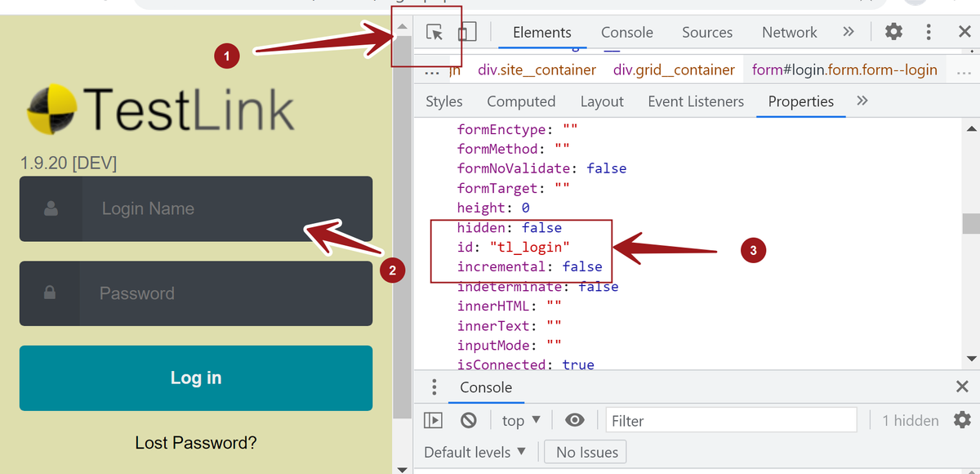The image size is (980, 474).
Task: Open the Console tab in the top bar
Action: click(627, 33)
